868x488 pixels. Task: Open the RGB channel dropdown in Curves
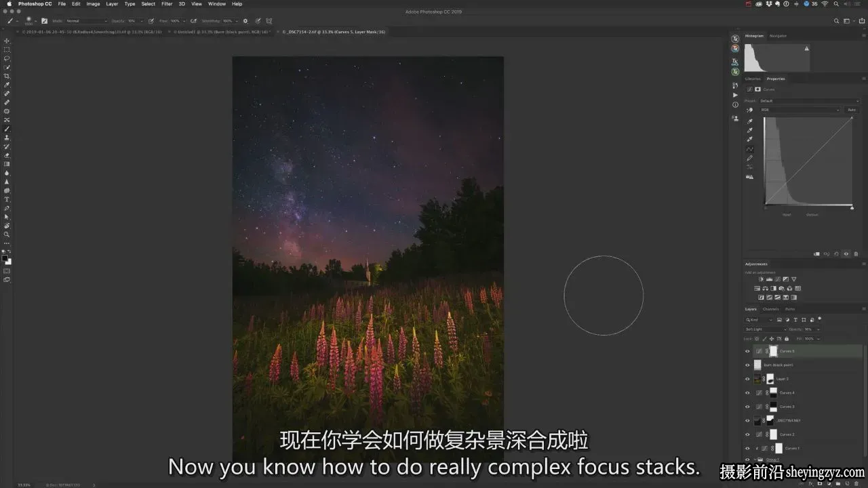point(800,110)
